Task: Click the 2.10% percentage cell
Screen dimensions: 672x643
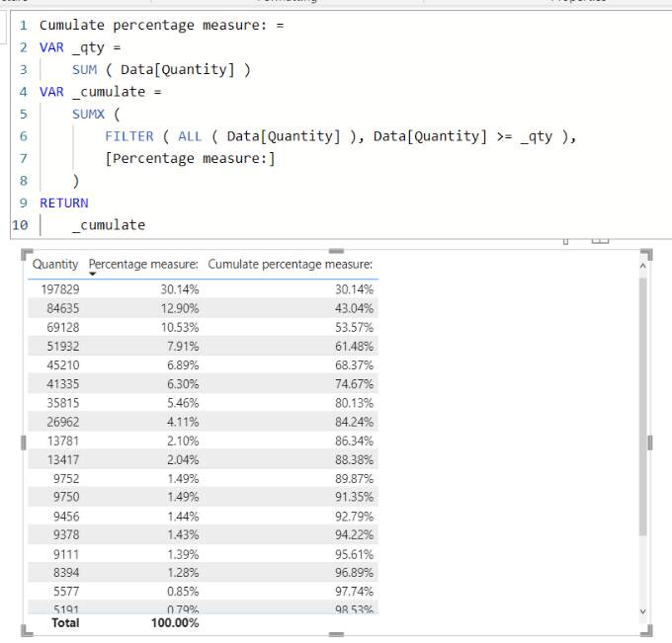Action: (183, 441)
